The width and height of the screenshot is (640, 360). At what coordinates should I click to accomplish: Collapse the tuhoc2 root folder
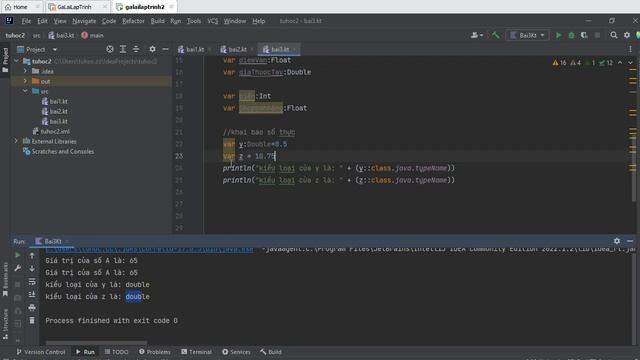pyautogui.click(x=16, y=61)
